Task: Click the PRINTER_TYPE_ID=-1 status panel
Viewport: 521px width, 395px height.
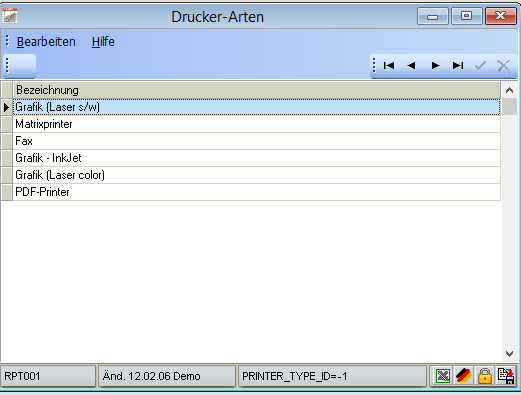Action: point(332,376)
